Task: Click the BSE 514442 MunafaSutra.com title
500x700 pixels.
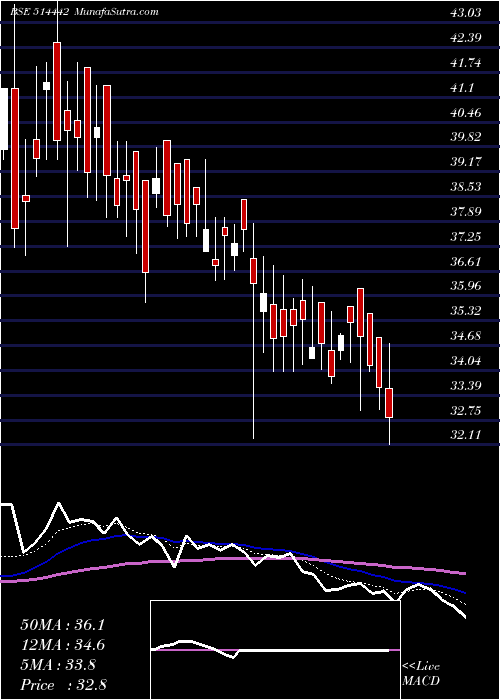Action: point(84,12)
